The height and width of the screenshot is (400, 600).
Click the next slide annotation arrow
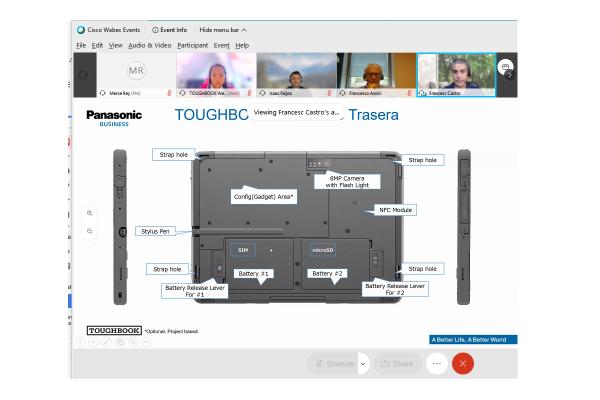pyautogui.click(x=93, y=342)
